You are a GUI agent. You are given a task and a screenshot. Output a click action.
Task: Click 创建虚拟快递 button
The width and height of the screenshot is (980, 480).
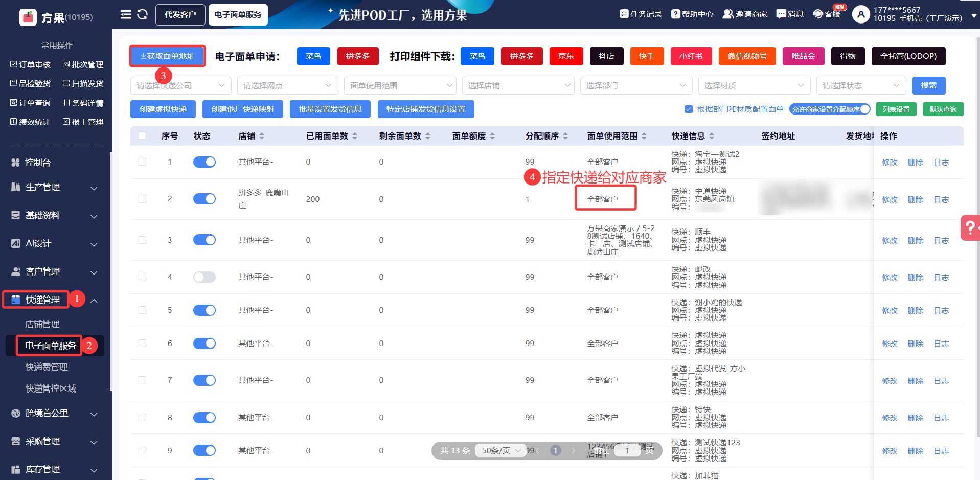point(163,109)
